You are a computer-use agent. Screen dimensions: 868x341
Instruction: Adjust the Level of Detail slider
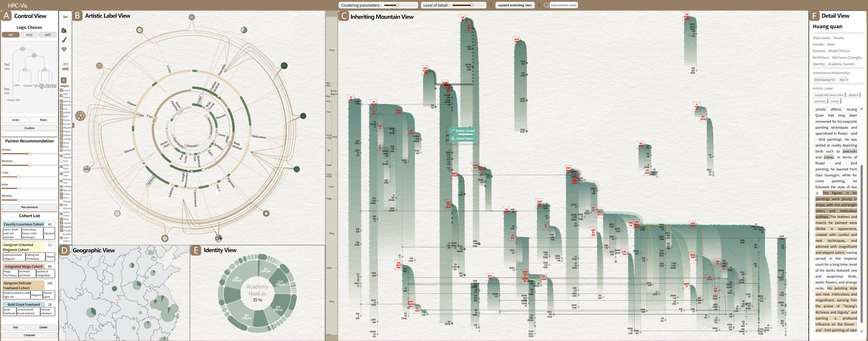(472, 5)
